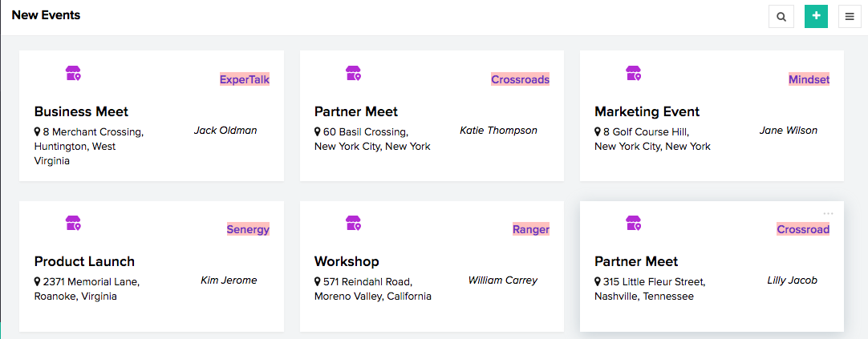Click the store icon on Product Launch card
This screenshot has height=339, width=868.
[74, 224]
